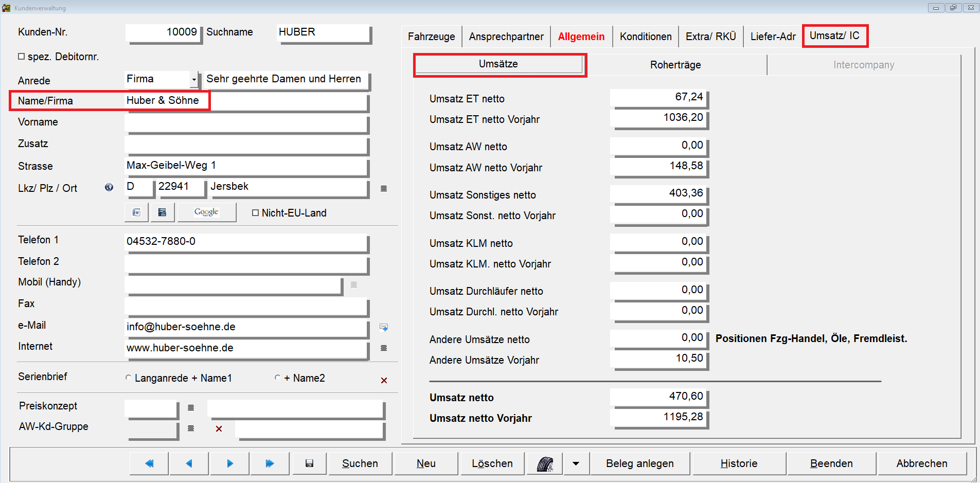The height and width of the screenshot is (483, 980).
Task: Click the Umsatz Sonstiges netto value 403,36
Action: [x=658, y=193]
